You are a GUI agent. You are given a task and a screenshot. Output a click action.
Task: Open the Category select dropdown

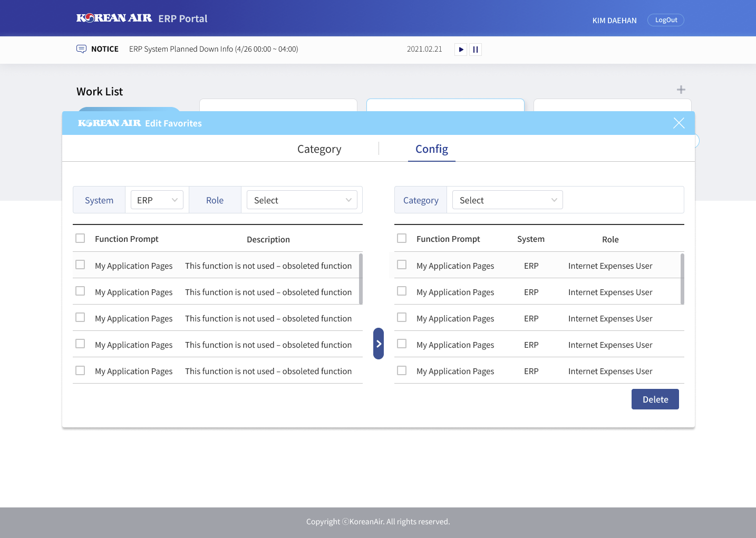point(507,200)
